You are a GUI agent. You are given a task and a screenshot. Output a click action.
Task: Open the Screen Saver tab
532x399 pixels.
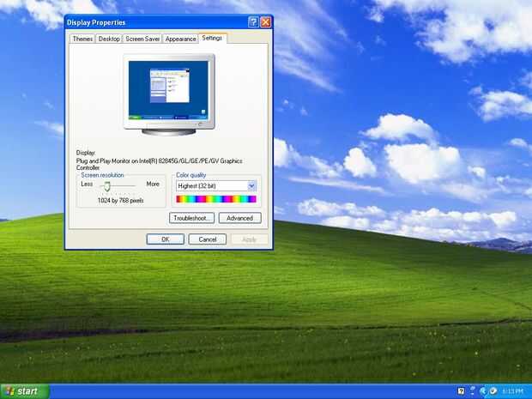coord(142,39)
